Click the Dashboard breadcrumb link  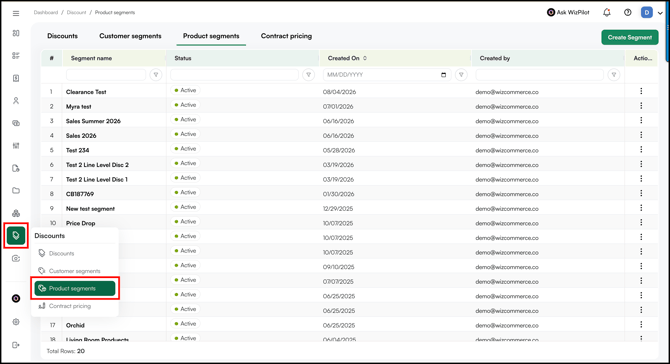click(46, 12)
